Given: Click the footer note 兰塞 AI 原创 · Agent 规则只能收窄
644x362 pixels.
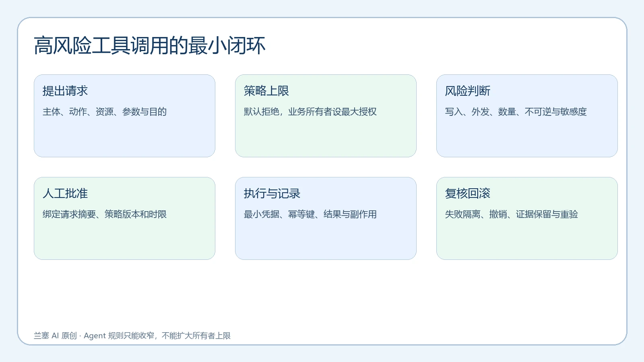Looking at the screenshot, I should click(94, 335).
